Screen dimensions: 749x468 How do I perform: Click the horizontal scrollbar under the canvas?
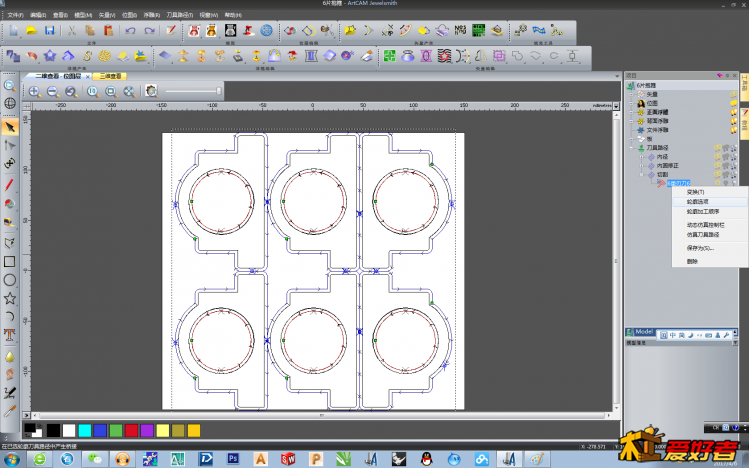(x=321, y=415)
